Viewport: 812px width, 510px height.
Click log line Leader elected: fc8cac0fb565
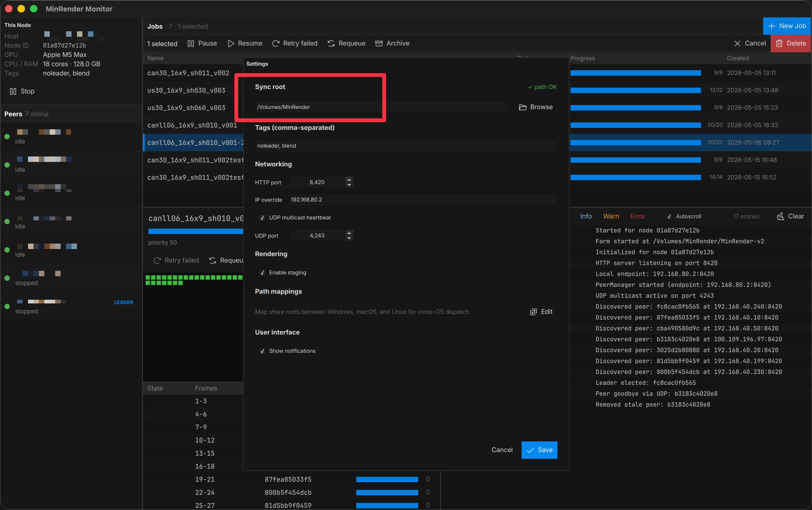[x=646, y=383]
